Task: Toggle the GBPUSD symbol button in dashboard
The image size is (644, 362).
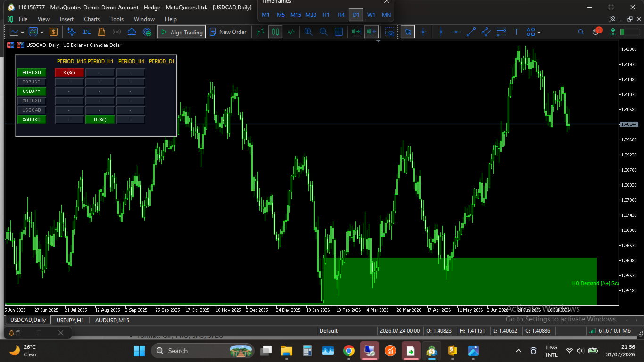Action: point(32,82)
